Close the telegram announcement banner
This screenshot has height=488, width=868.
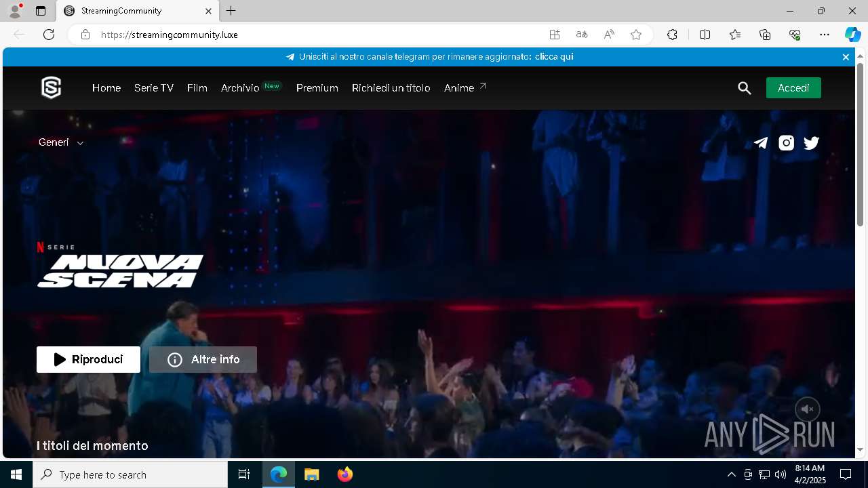pos(846,57)
